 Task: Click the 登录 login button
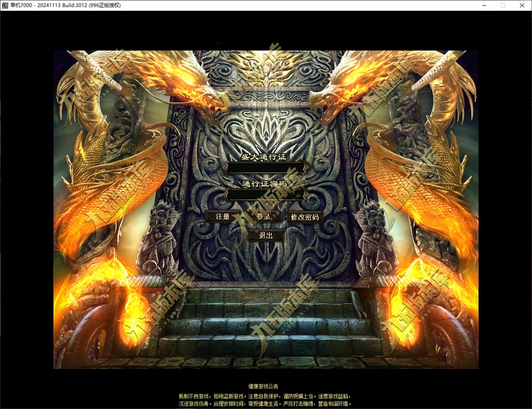[263, 216]
